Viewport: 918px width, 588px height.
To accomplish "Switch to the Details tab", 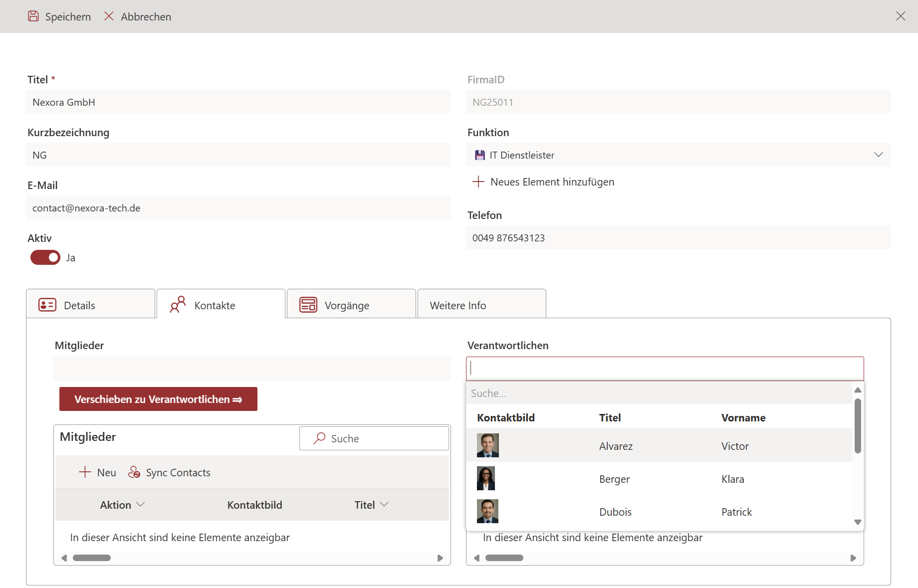I will (x=91, y=305).
